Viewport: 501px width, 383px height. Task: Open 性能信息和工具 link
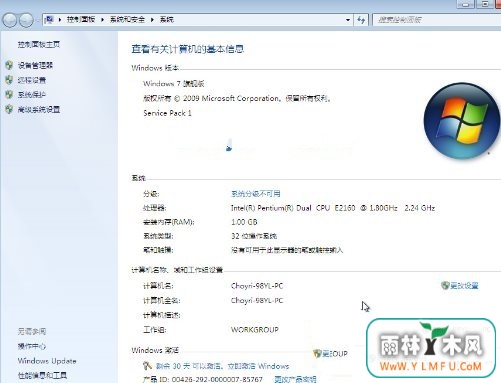coord(42,375)
